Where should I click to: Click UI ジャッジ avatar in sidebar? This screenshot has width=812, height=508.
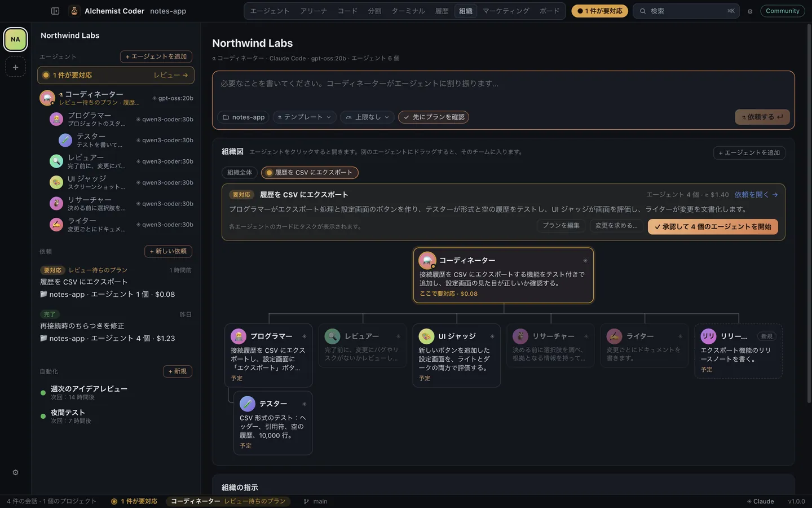56,182
